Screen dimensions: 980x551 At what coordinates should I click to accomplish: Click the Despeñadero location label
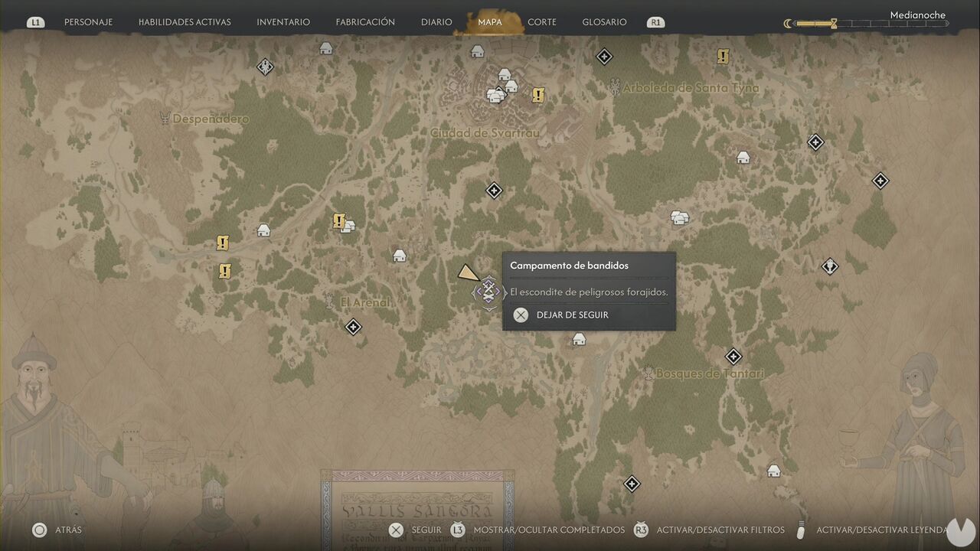click(x=211, y=119)
